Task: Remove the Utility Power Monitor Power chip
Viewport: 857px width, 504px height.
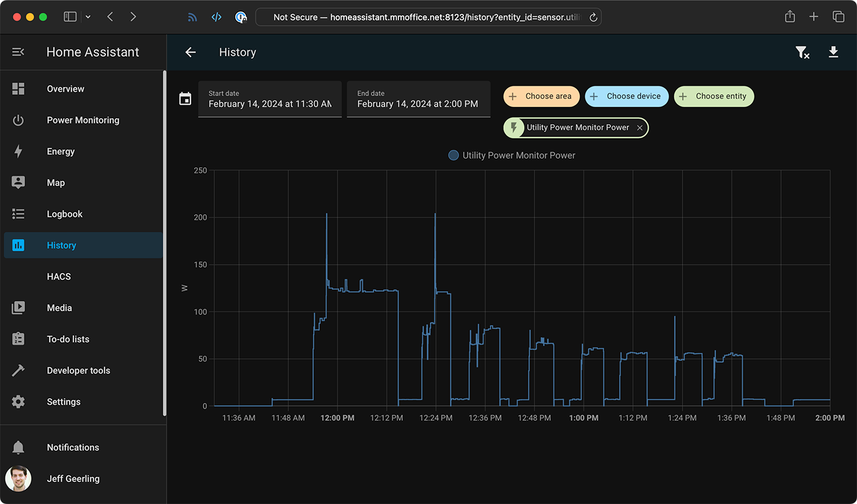Action: (x=640, y=128)
